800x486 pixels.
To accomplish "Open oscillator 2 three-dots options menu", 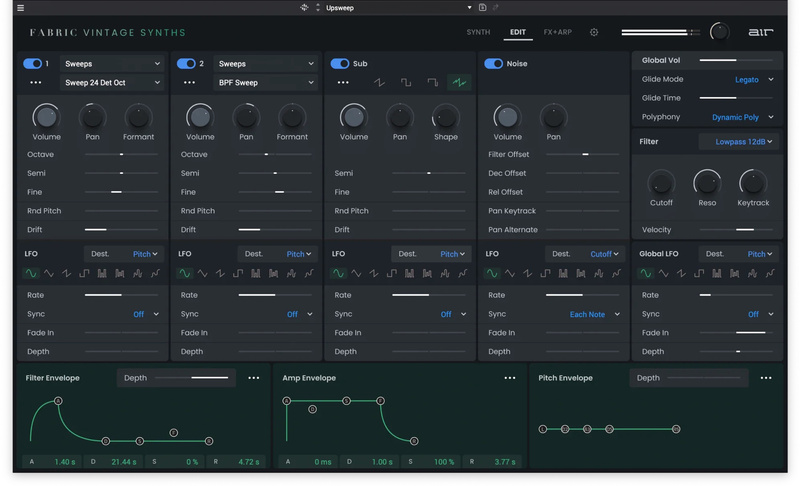I will 189,83.
